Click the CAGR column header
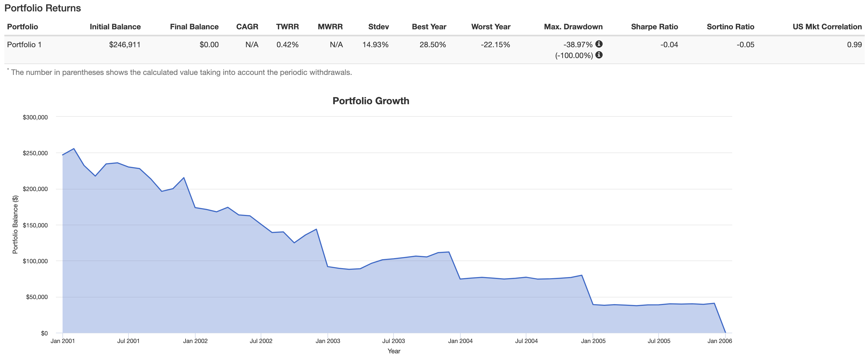The image size is (868, 362). 247,27
